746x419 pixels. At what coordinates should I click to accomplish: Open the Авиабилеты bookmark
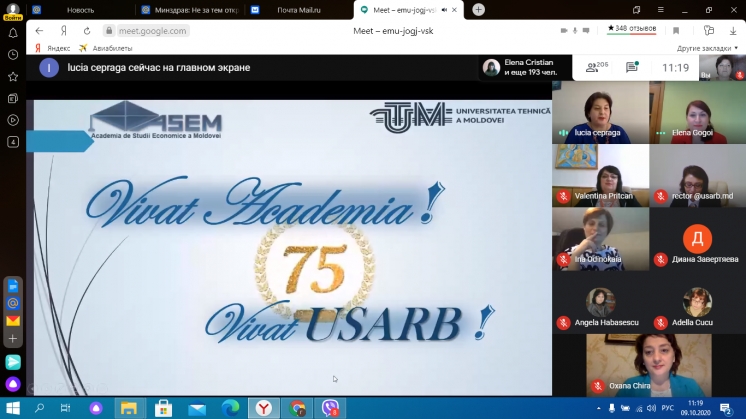tap(106, 48)
